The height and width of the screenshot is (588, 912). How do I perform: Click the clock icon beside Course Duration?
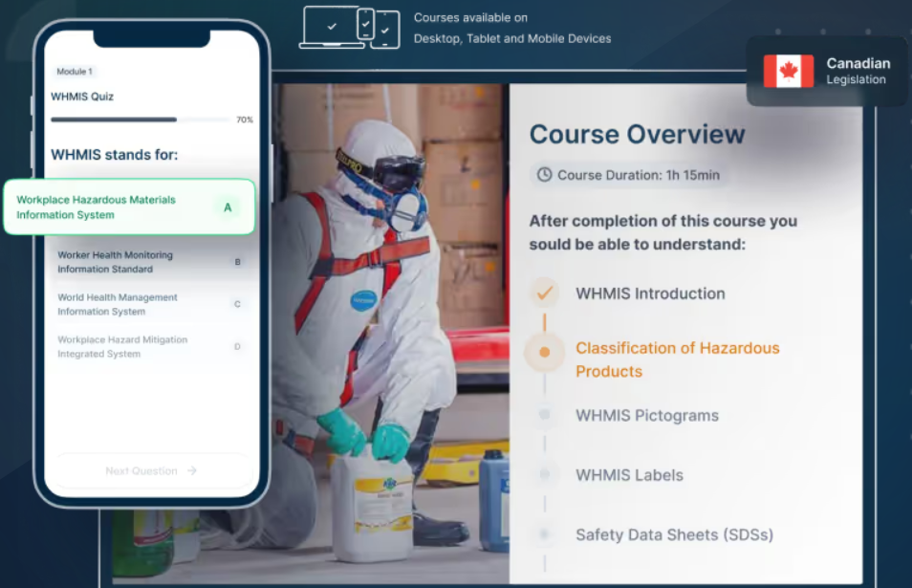coord(544,175)
